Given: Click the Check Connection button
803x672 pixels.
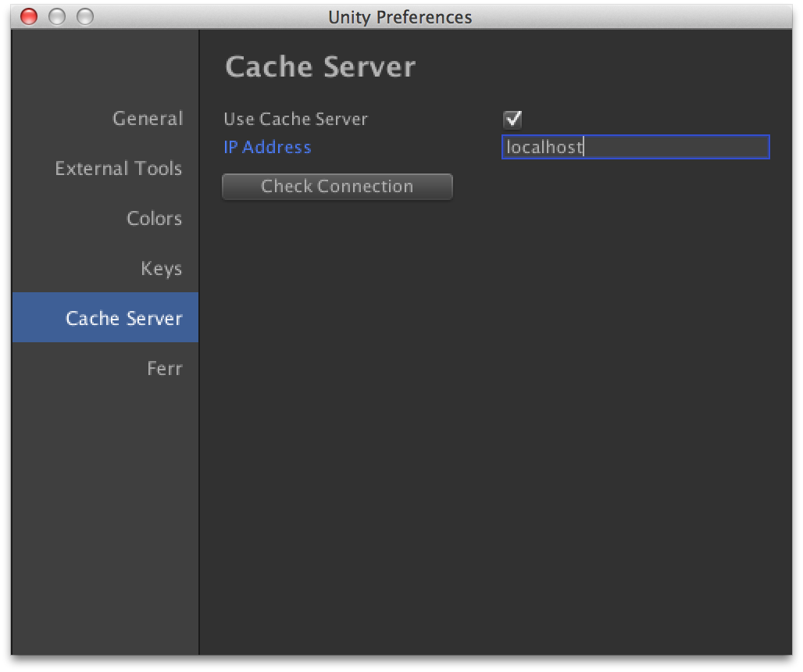Looking at the screenshot, I should click(337, 187).
